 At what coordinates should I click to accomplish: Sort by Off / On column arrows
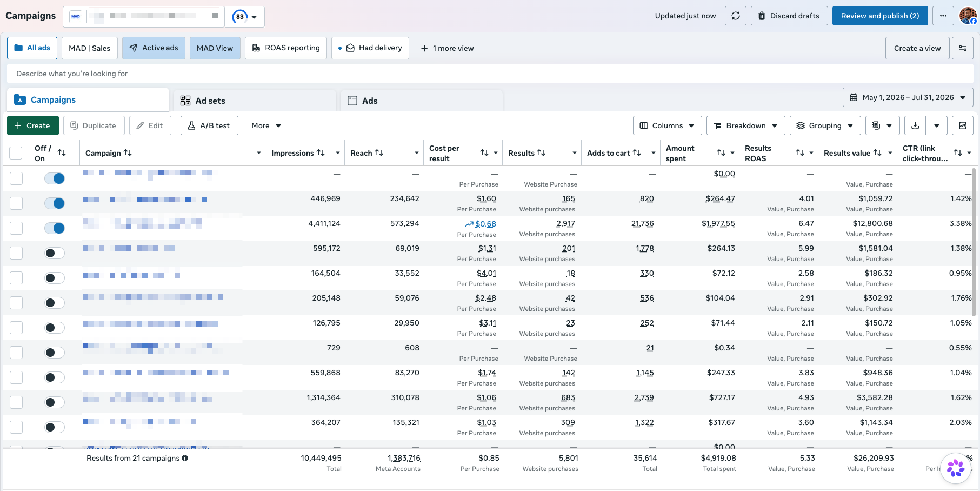[x=62, y=153]
